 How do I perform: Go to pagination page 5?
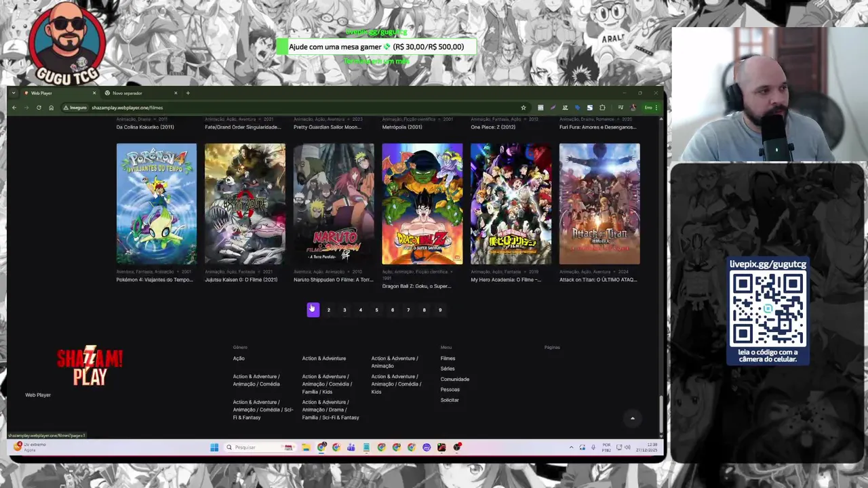click(376, 310)
